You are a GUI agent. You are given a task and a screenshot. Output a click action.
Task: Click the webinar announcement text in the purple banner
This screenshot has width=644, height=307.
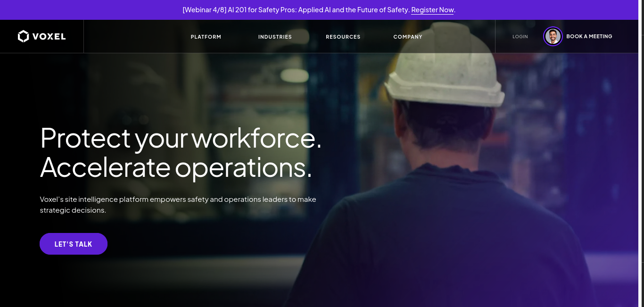[x=296, y=10]
